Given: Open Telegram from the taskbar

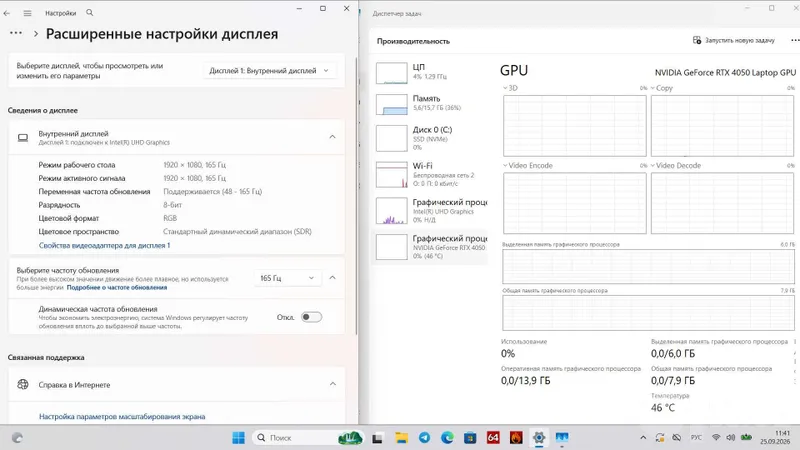Looking at the screenshot, I should tap(424, 438).
